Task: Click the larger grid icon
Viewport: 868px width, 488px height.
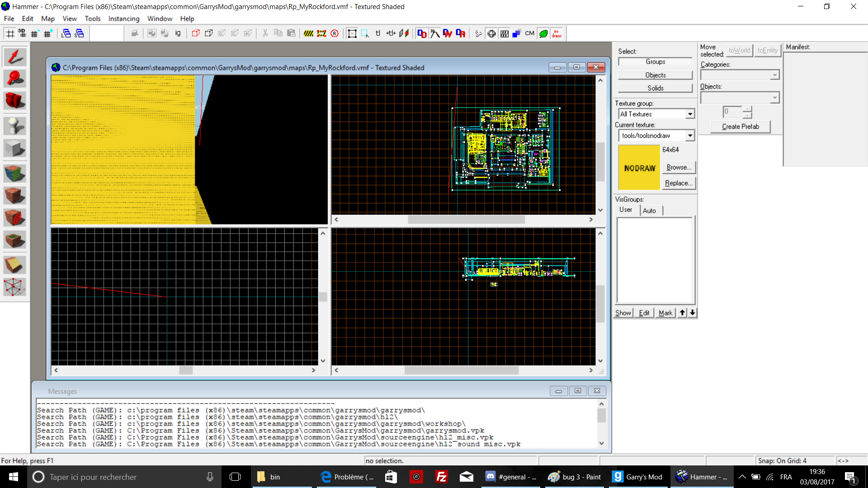Action: [48, 33]
